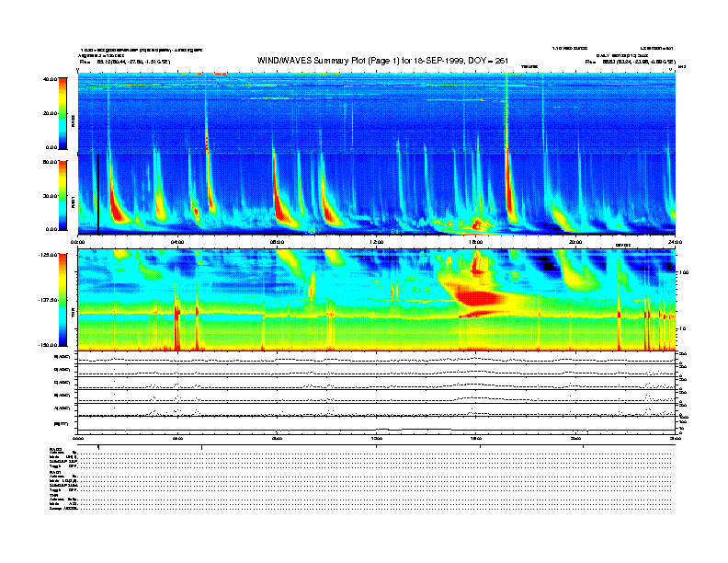Click the 100 label on TNR right axis
This screenshot has width=728, height=563.
684,272
